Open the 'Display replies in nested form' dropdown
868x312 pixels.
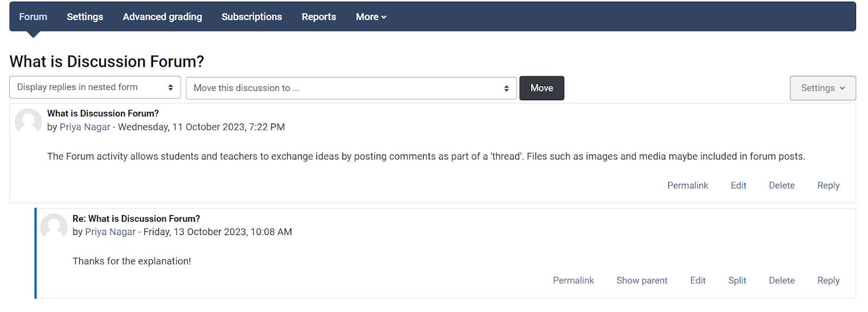pyautogui.click(x=95, y=87)
